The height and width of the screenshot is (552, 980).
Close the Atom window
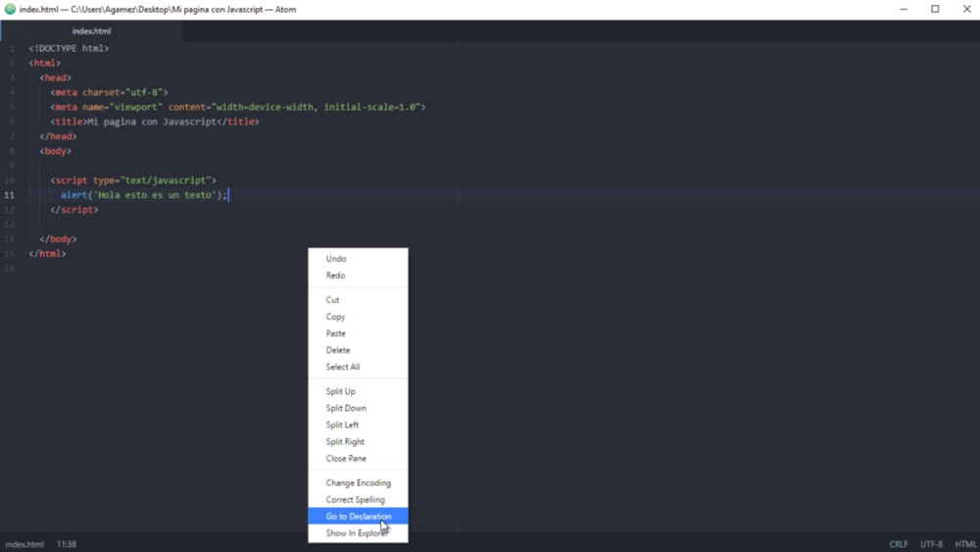coord(966,10)
